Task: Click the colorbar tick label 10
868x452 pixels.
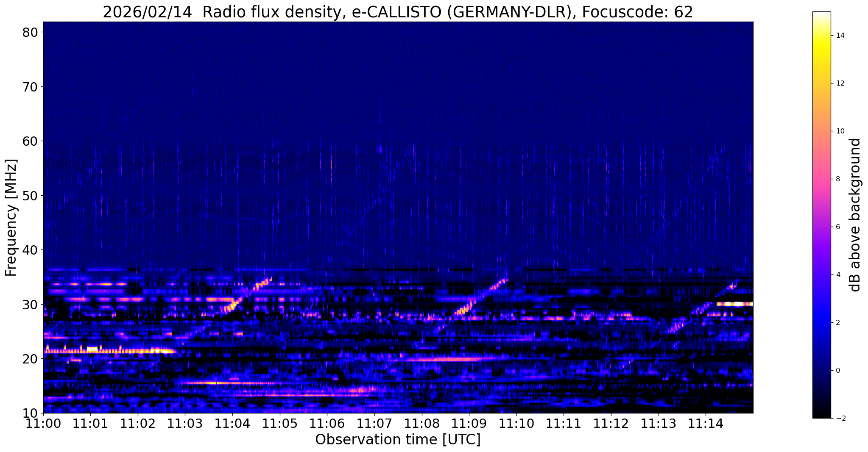Action: [840, 131]
